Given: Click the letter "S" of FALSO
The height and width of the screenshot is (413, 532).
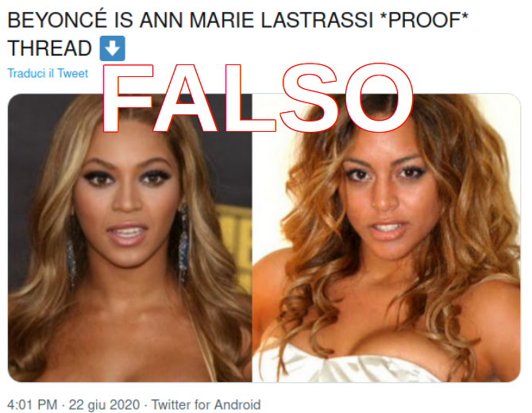Looking at the screenshot, I should pos(310,98).
